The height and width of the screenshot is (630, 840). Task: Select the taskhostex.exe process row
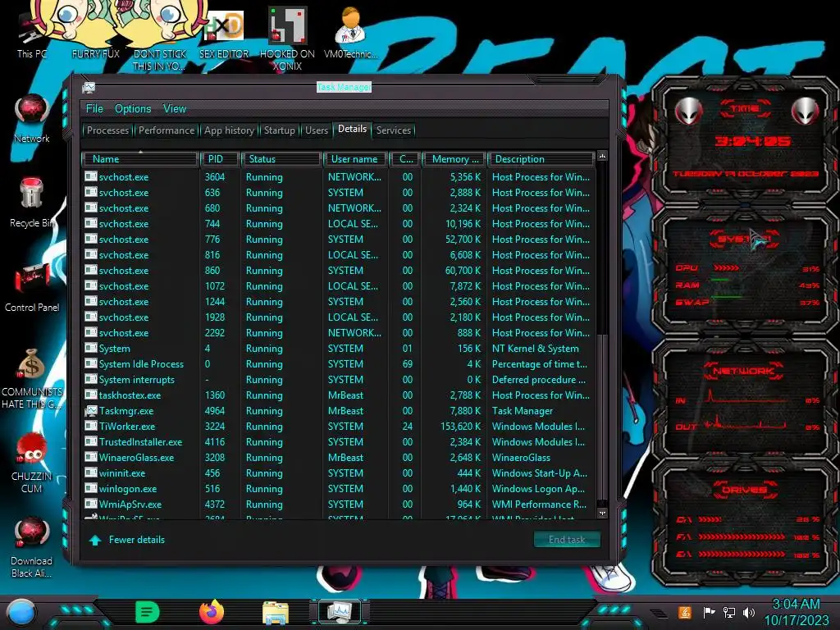click(x=339, y=395)
